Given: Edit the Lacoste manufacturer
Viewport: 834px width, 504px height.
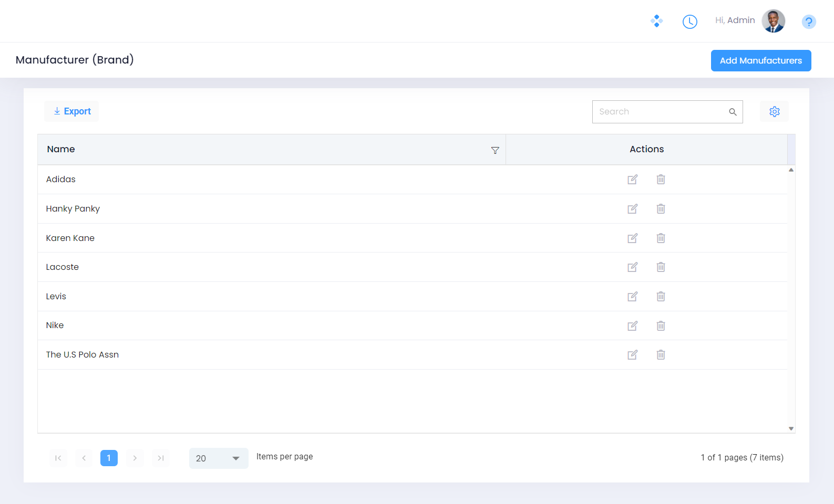Looking at the screenshot, I should pyautogui.click(x=632, y=267).
